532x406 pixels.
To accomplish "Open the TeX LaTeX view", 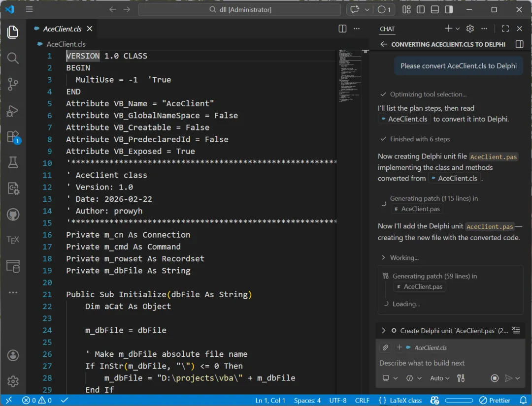I will [x=13, y=240].
